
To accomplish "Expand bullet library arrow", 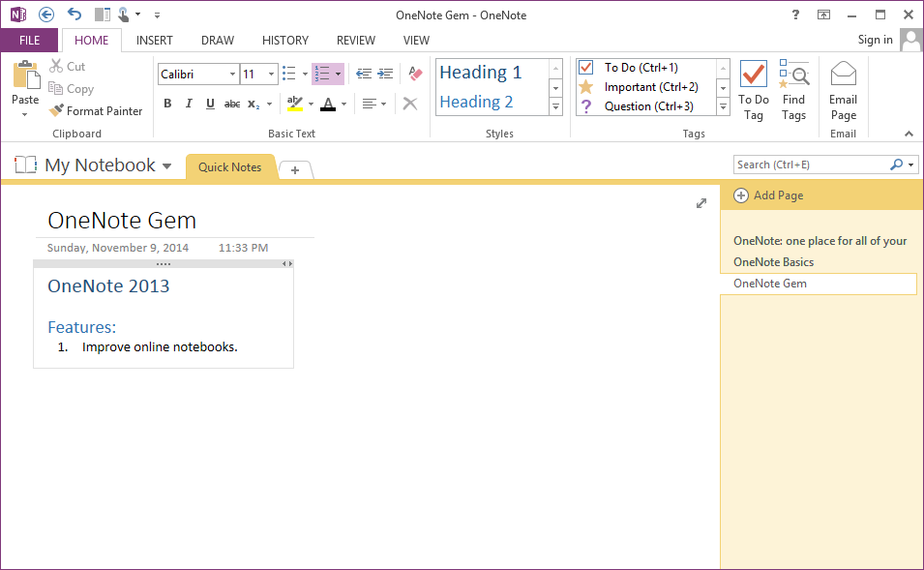I will coord(305,75).
